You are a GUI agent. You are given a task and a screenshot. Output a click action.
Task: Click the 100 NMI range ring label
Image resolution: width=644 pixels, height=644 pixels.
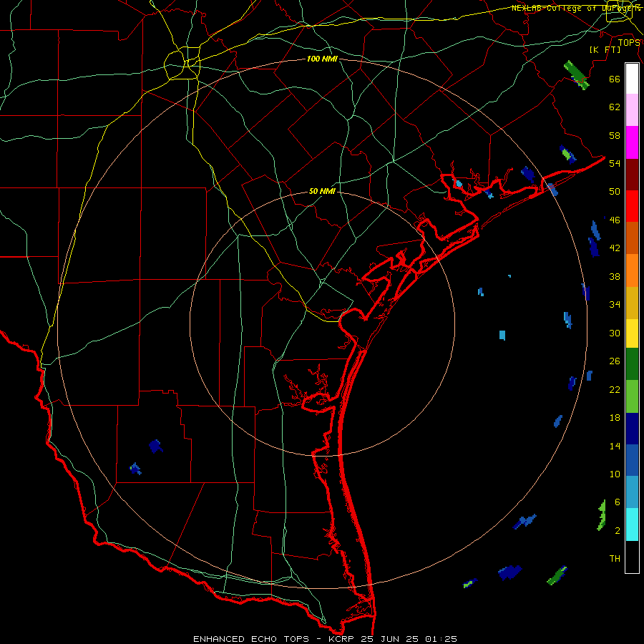(322, 59)
